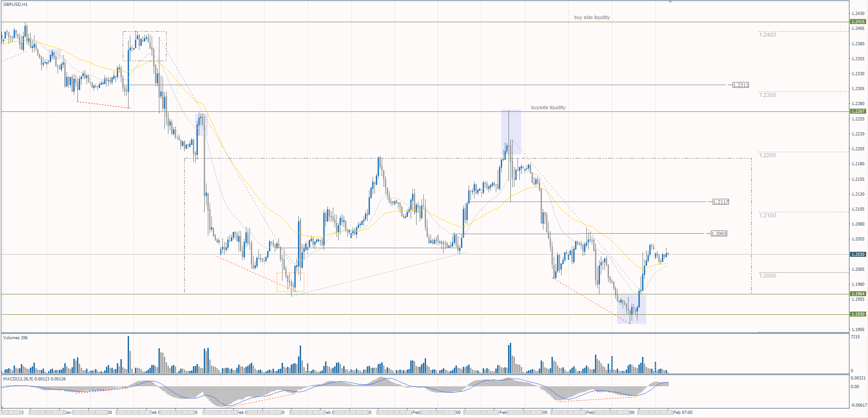Screen dimensions: 868x418
Task: Click the 1.2267 horizontal line price tag
Action: 858,111
